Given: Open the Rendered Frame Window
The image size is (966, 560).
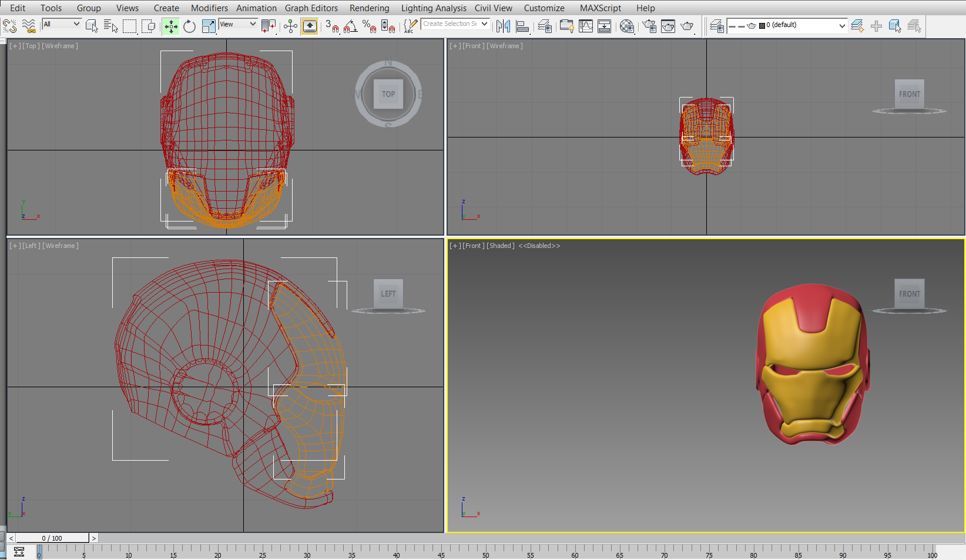Looking at the screenshot, I should [668, 26].
